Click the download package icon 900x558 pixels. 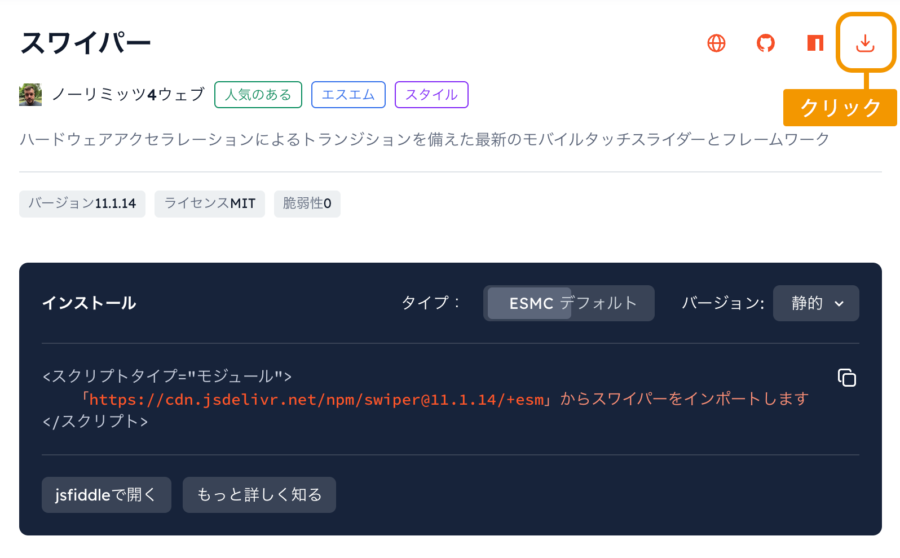tap(865, 43)
